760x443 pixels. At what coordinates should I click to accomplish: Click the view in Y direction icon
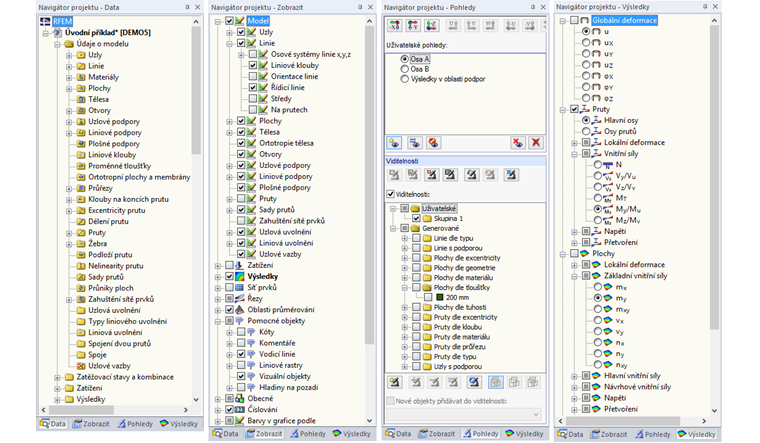point(413,25)
